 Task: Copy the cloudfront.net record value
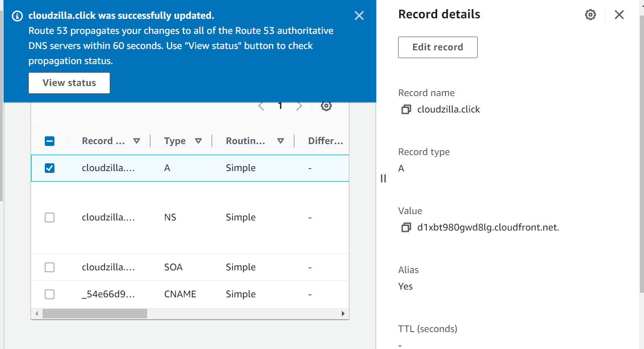pos(406,228)
